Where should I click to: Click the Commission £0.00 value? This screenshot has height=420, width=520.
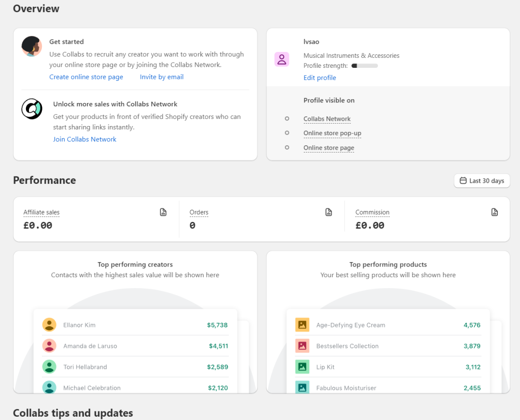[x=370, y=226]
